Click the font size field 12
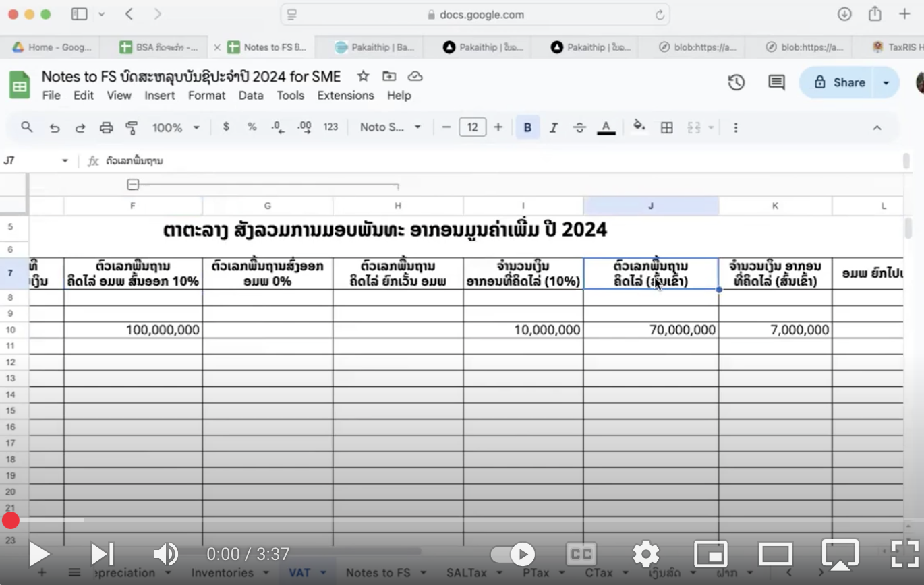This screenshot has width=924, height=585. click(472, 127)
